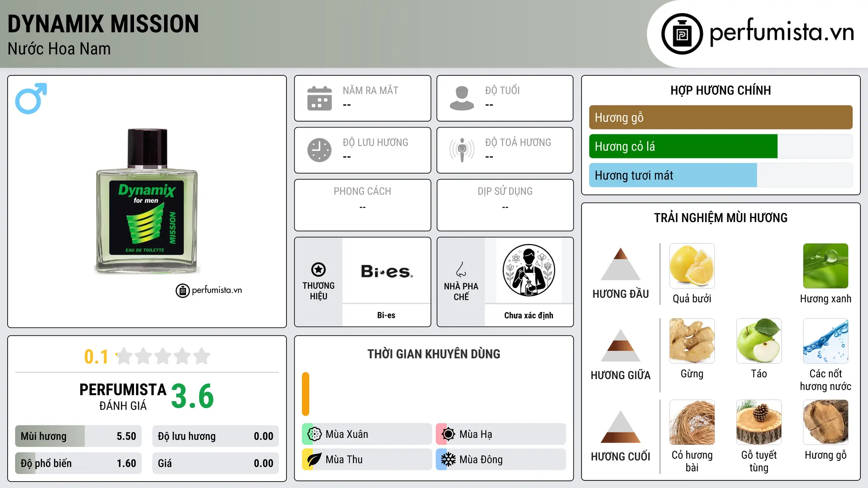Click the TRẢI NGHIỆM MÙI HƯƠNG heading

(721, 218)
